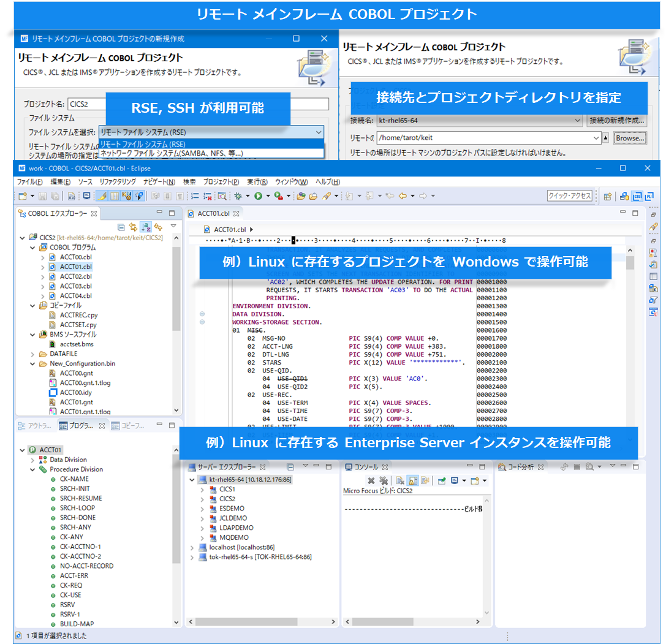Click the flashlight icon in right sidebar

point(653,227)
